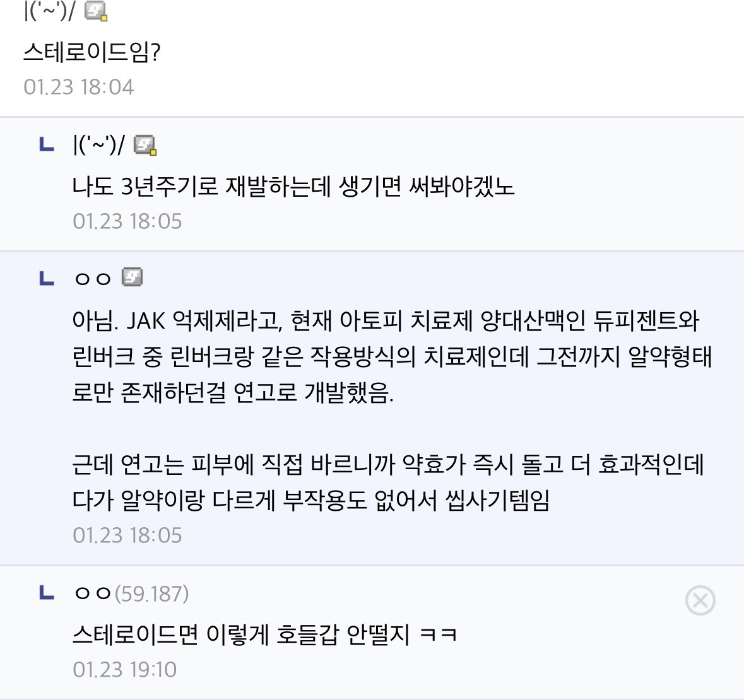744x700 pixels.
Task: Open the top comment author |('~')/ nickname
Action: click(49, 11)
